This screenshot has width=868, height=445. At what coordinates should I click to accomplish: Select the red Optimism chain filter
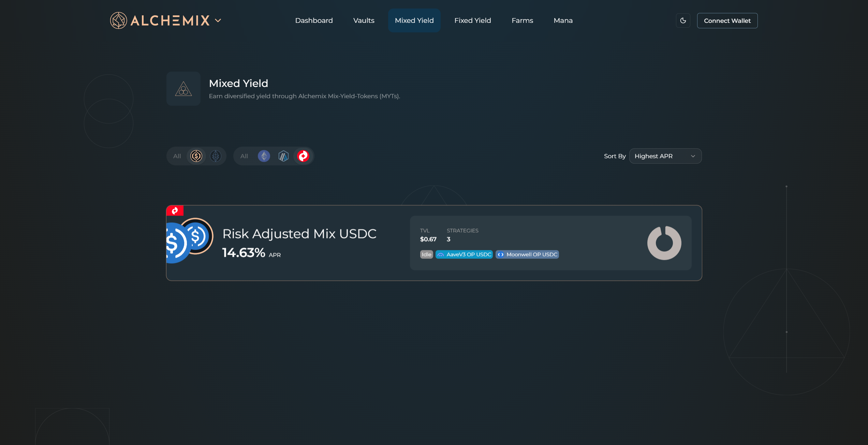coord(303,156)
